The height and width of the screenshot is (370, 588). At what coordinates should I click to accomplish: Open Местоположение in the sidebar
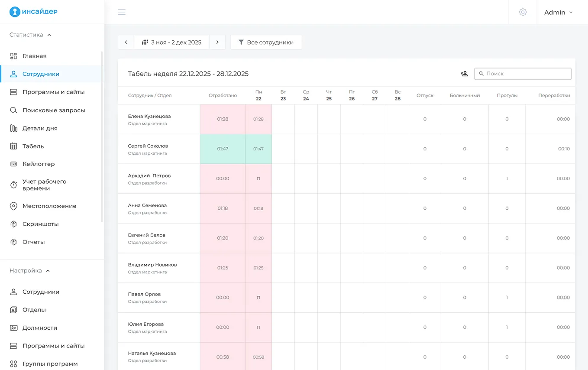click(x=49, y=206)
